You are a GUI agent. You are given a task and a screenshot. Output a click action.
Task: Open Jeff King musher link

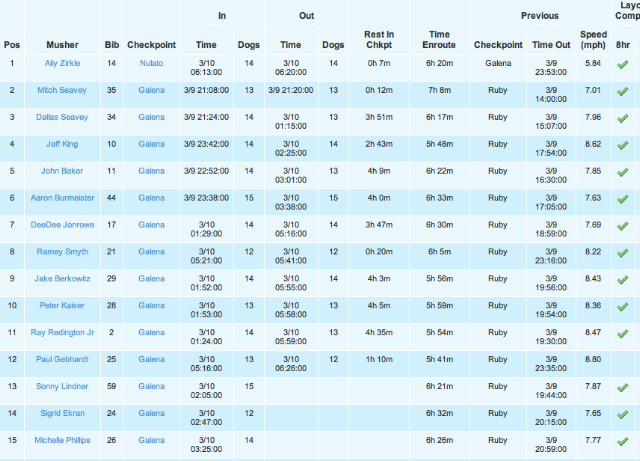tap(62, 144)
